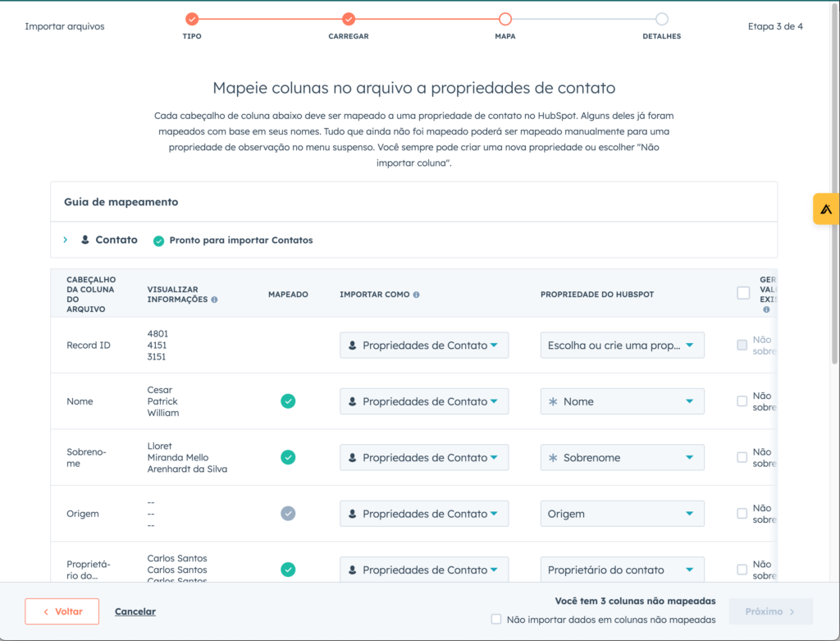Click the DETALHES step circle

pos(662,20)
